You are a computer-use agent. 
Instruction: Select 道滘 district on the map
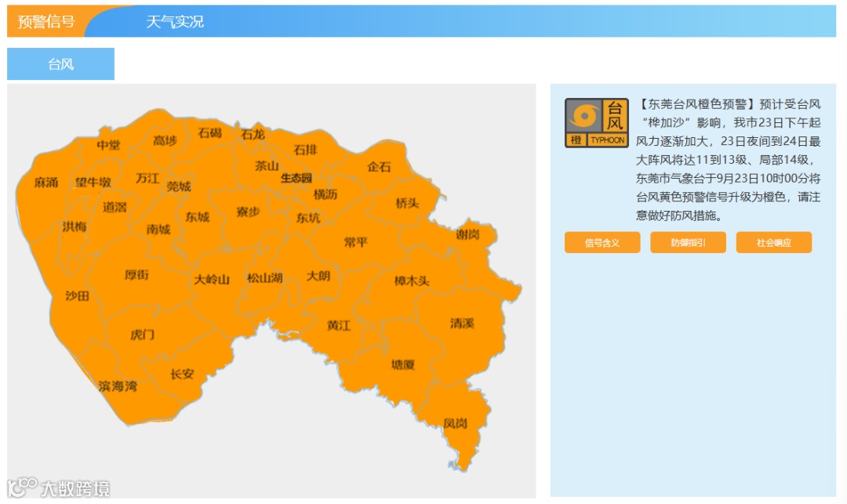(115, 207)
